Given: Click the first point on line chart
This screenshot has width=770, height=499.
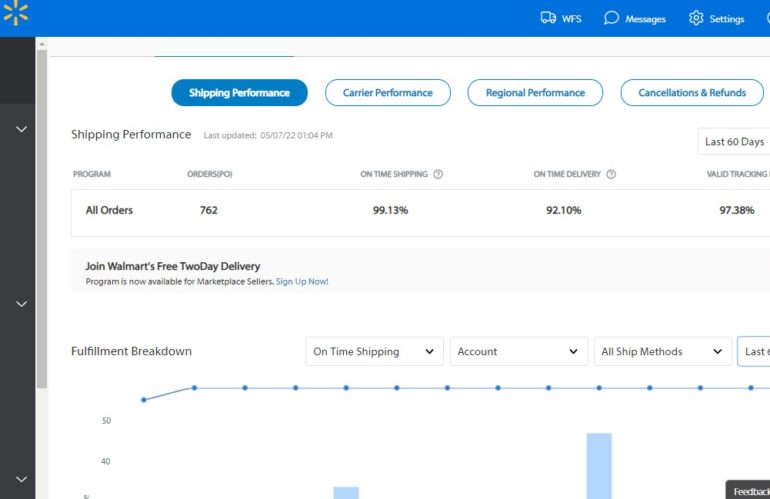Looking at the screenshot, I should tap(144, 400).
